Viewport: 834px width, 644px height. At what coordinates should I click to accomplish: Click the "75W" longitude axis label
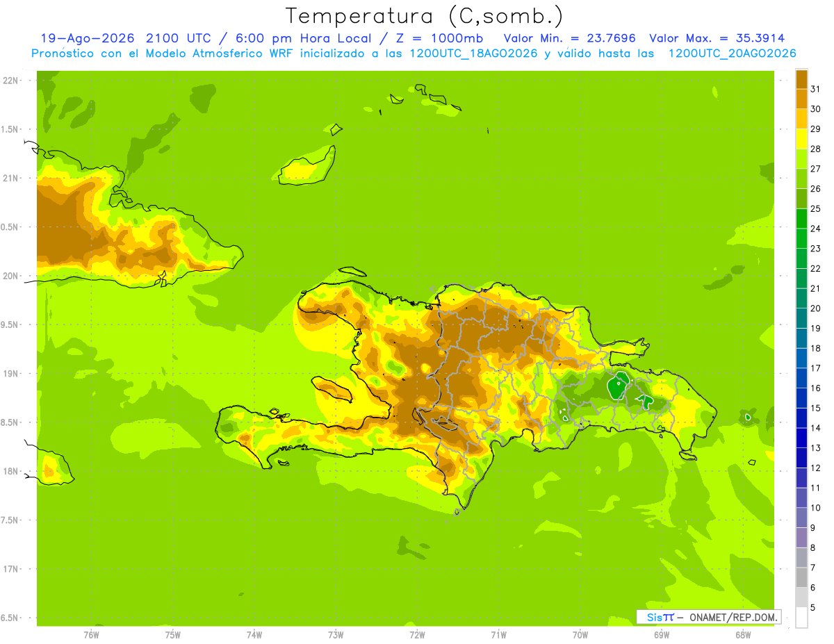173,635
